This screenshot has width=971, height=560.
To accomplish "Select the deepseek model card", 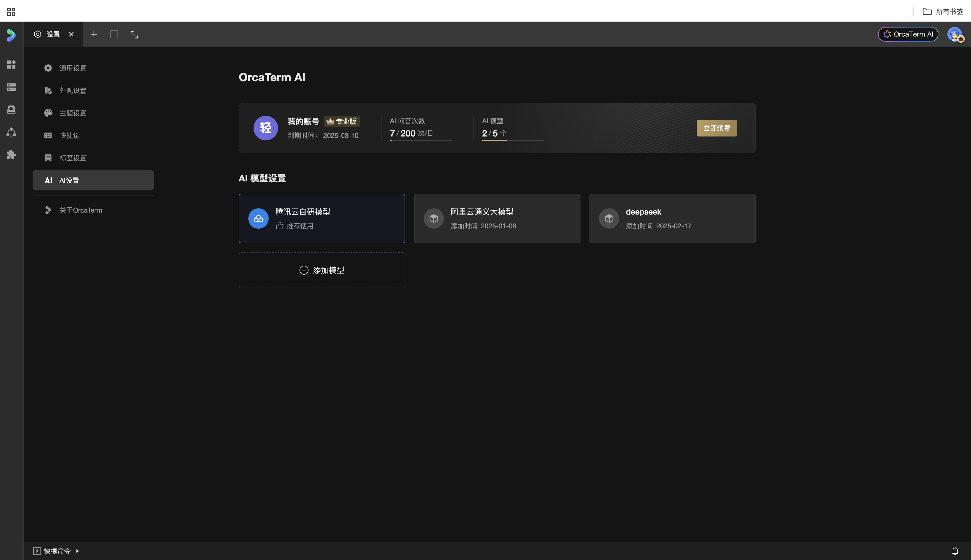I will tap(672, 218).
